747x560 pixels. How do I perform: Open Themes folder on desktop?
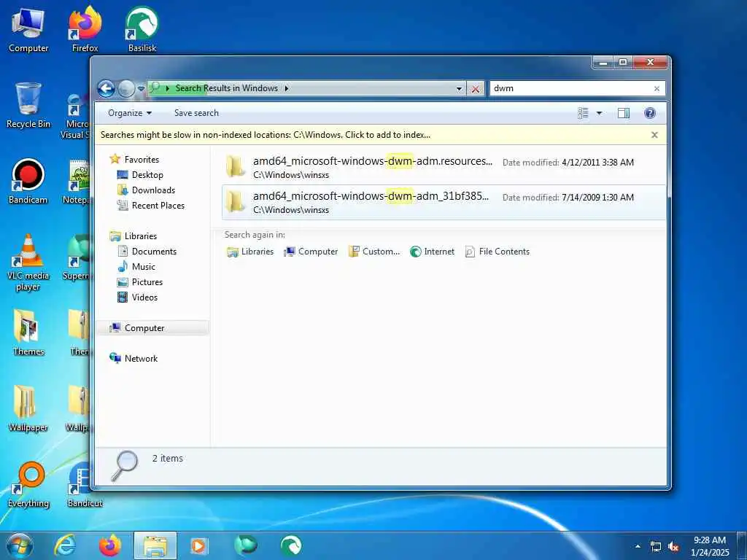28,332
